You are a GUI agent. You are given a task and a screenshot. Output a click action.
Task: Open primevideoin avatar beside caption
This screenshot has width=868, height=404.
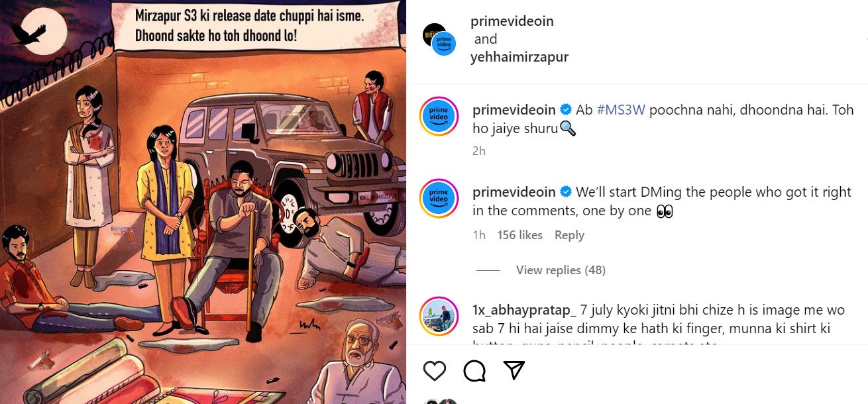439,117
